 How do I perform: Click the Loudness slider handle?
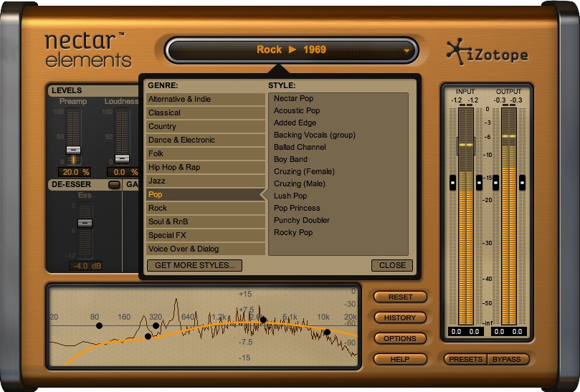(122, 158)
